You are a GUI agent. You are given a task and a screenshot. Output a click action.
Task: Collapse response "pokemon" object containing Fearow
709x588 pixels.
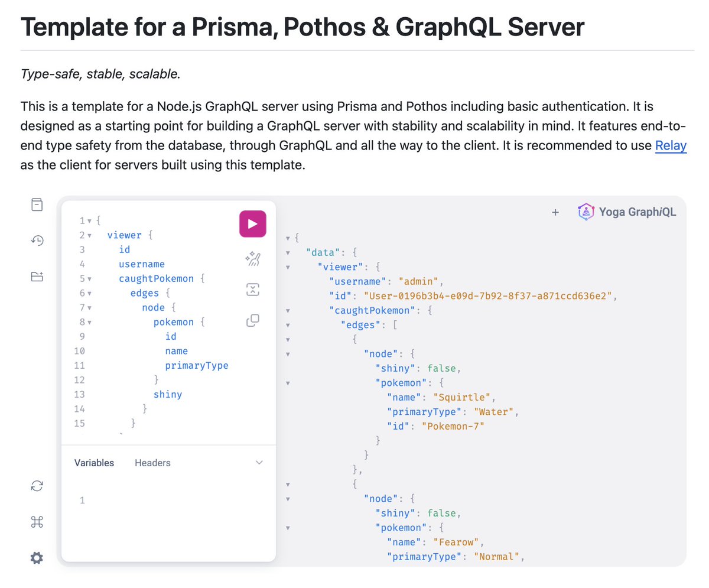tap(288, 528)
